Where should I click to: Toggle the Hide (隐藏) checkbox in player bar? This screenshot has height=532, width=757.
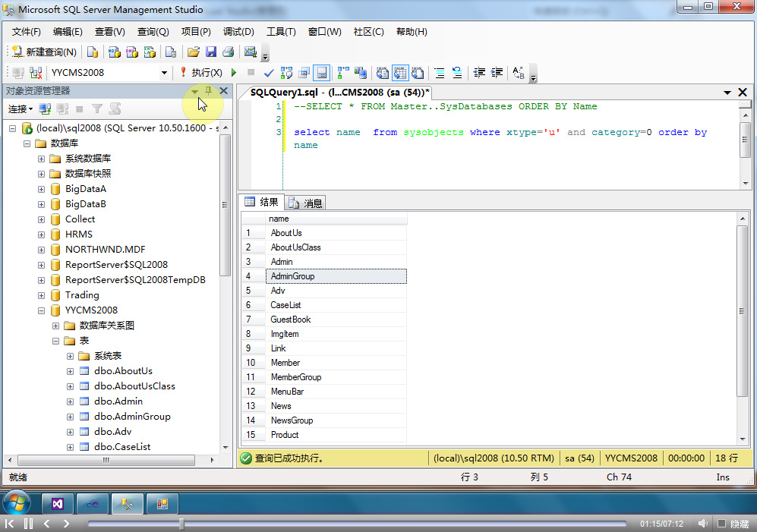(721, 524)
